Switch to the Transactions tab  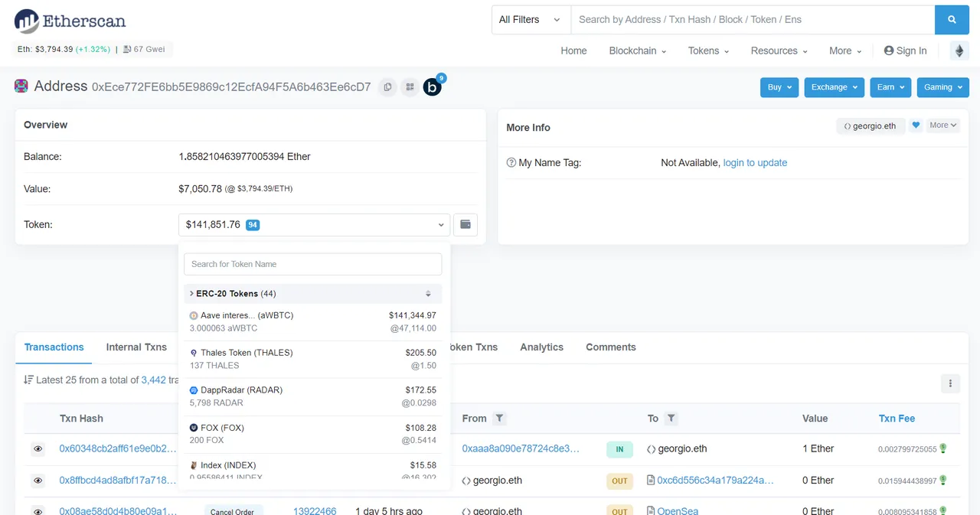point(54,347)
